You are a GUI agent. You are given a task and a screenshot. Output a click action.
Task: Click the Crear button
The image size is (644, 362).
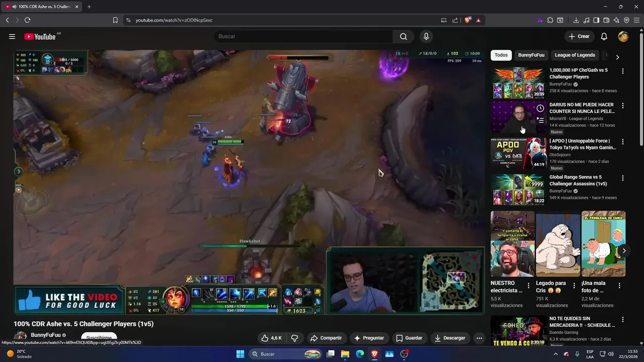pyautogui.click(x=579, y=36)
